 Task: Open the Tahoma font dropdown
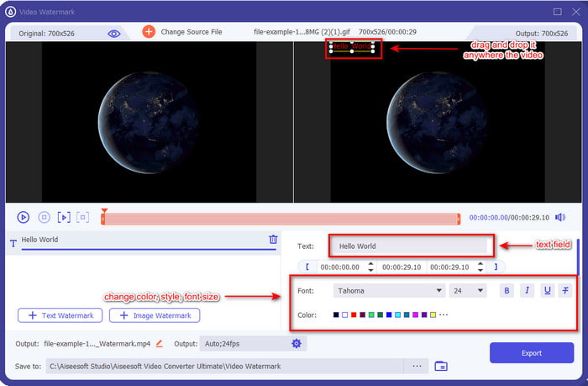[389, 291]
